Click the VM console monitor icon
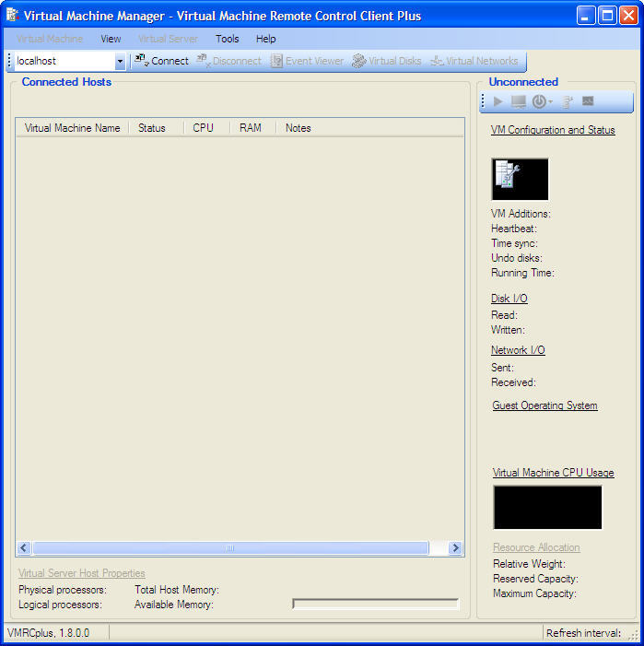The width and height of the screenshot is (644, 646). point(518,101)
